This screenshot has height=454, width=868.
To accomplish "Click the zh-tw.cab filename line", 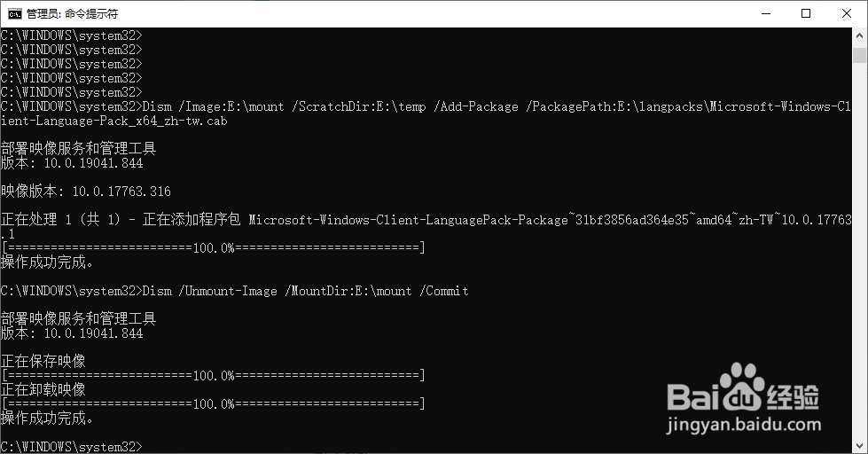I will point(114,121).
